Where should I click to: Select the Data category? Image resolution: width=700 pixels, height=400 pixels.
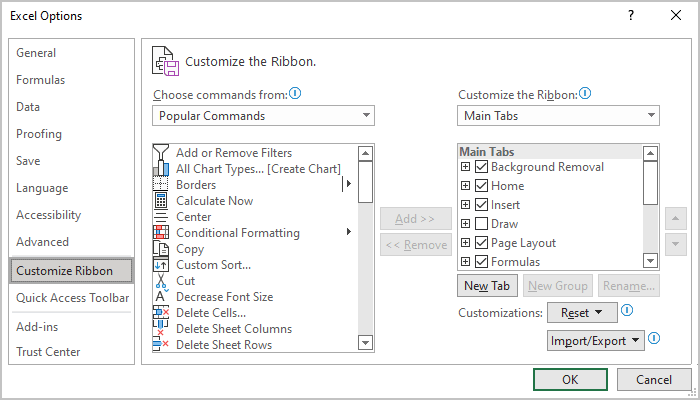coord(71,107)
